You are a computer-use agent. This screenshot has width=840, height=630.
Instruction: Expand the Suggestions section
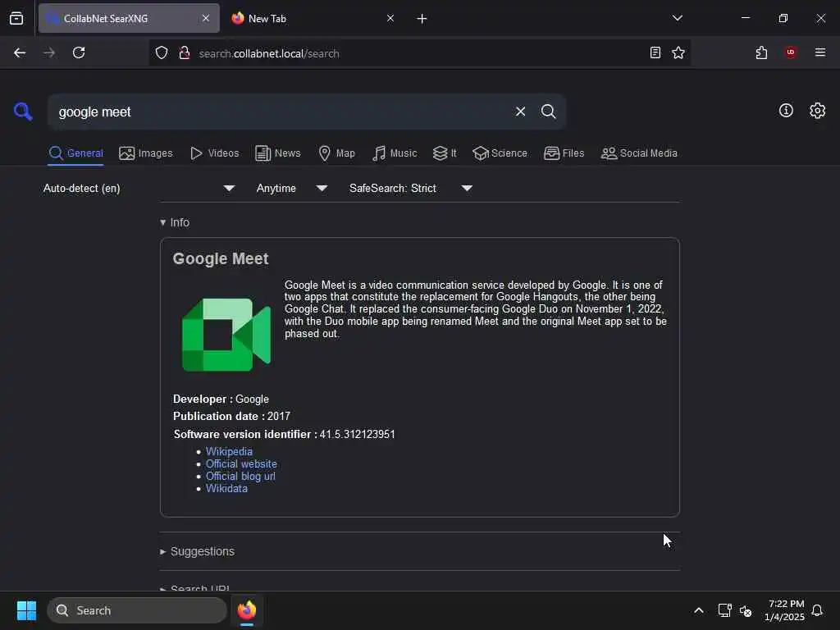coord(197,551)
